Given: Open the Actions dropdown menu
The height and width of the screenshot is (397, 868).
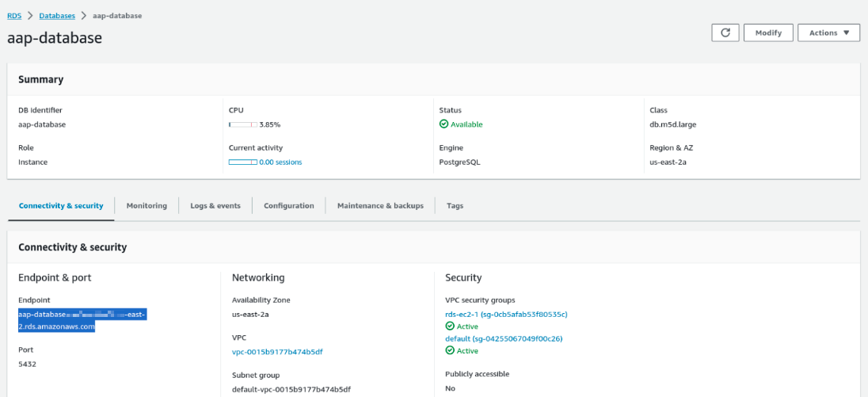Looking at the screenshot, I should tap(828, 32).
